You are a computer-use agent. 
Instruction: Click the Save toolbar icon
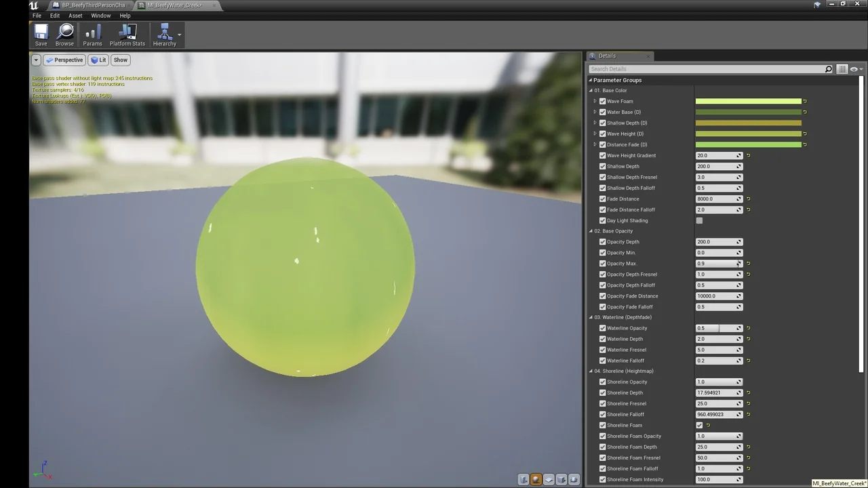41,35
